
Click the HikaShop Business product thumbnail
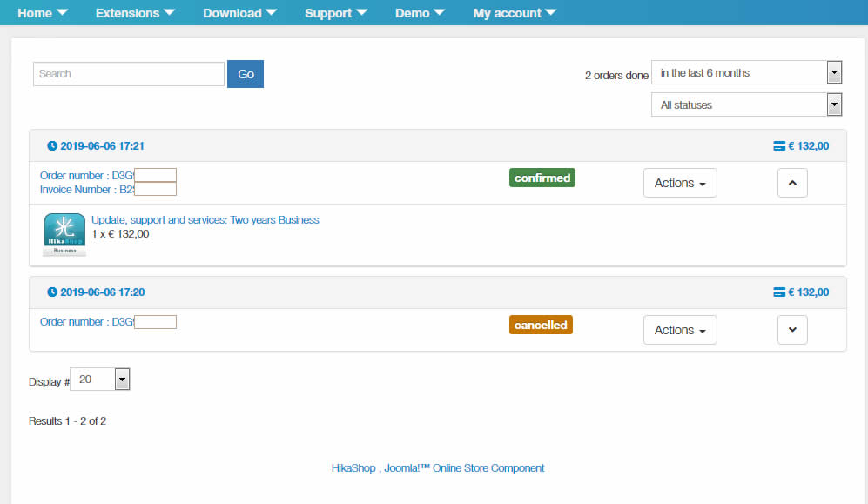tap(64, 234)
